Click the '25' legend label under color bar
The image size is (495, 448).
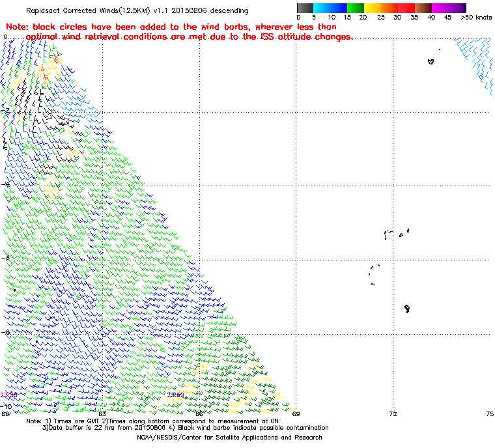click(x=381, y=18)
